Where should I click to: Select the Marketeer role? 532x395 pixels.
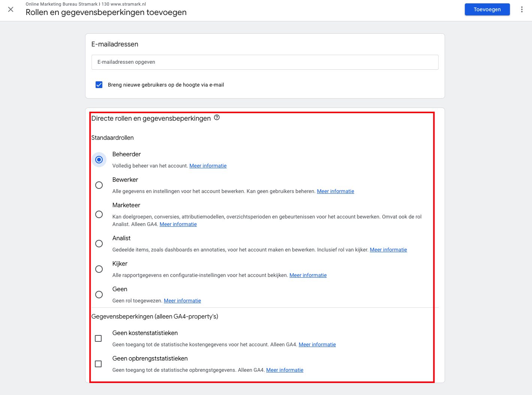99,214
